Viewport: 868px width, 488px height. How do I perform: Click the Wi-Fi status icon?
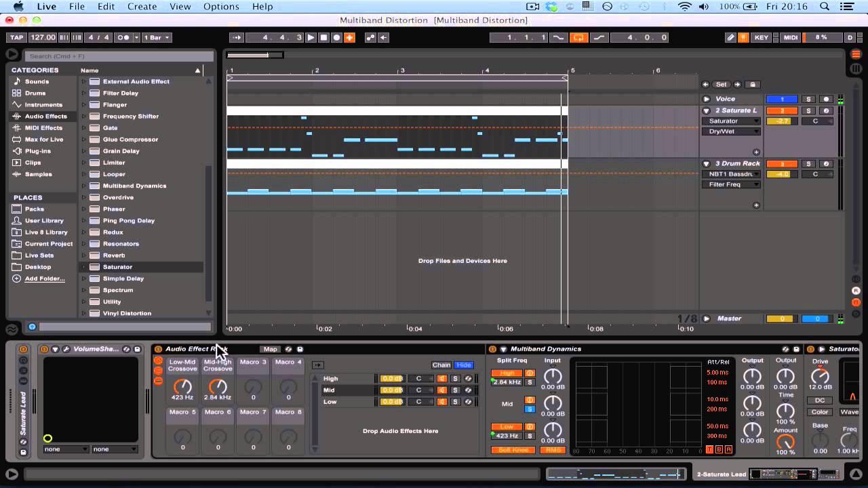coord(685,6)
